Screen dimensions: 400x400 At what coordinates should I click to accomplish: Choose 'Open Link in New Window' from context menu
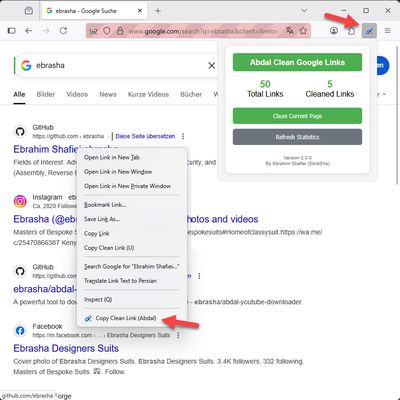click(x=132, y=172)
